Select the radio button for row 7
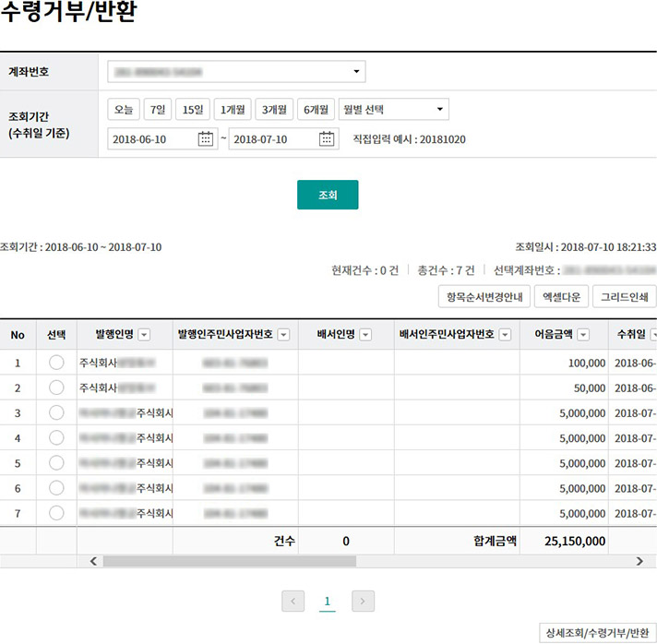Viewport: 657px width, 644px height. click(x=56, y=513)
